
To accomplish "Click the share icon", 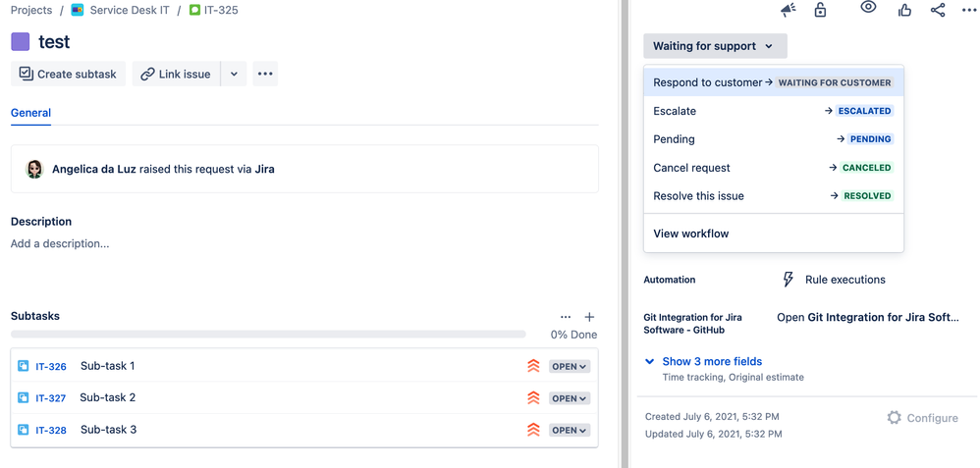I will coord(938,10).
